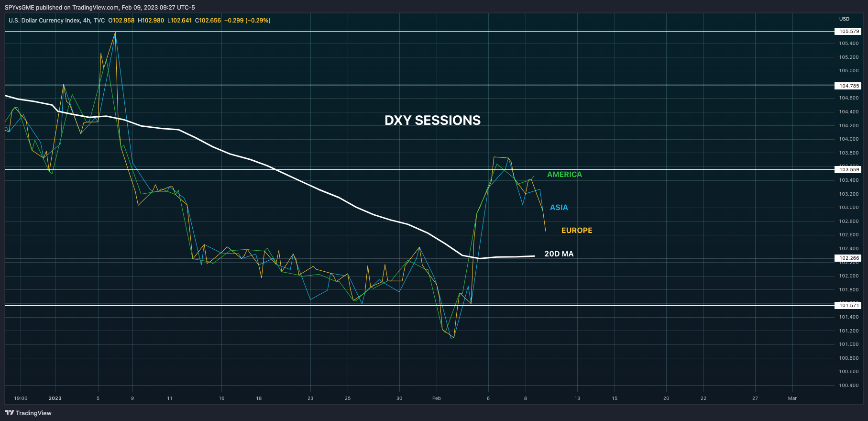Image resolution: width=868 pixels, height=421 pixels.
Task: Select the 105.579 price level tag
Action: point(848,32)
